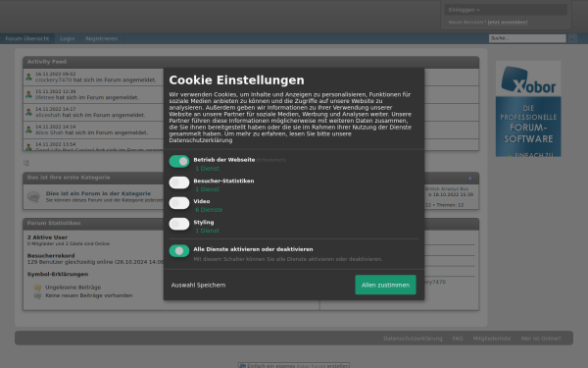Expand the Einloggen dropdown
This screenshot has height=368, width=588.
pyautogui.click(x=506, y=10)
